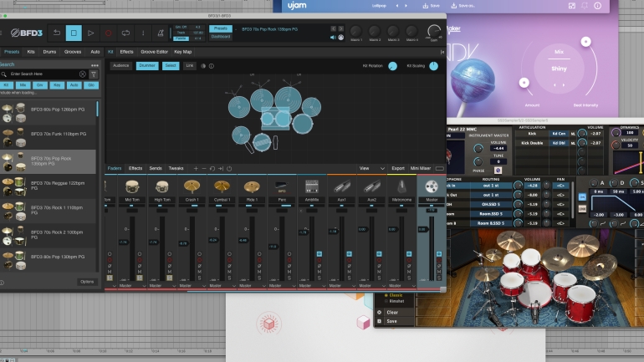Select the AmbMix channel mixer icon
Viewport: 644px width, 362px height.
pyautogui.click(x=312, y=186)
